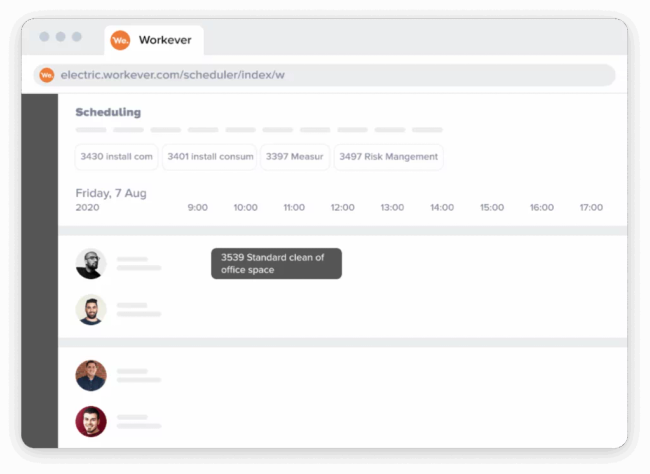Click the bald bearded man with glasses avatar
This screenshot has width=650, height=474.
pyautogui.click(x=91, y=264)
